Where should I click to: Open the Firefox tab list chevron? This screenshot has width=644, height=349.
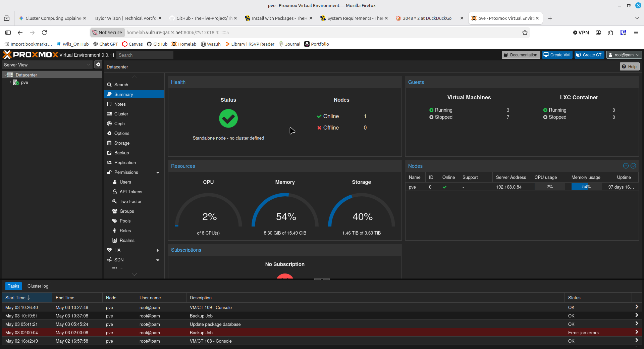[x=637, y=18]
